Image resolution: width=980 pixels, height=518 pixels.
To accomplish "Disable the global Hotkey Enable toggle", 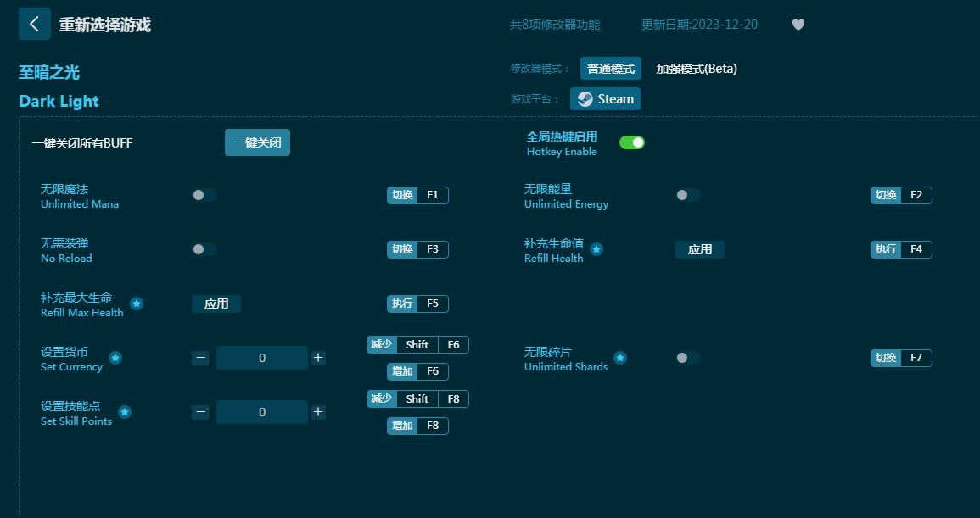I will coord(631,142).
